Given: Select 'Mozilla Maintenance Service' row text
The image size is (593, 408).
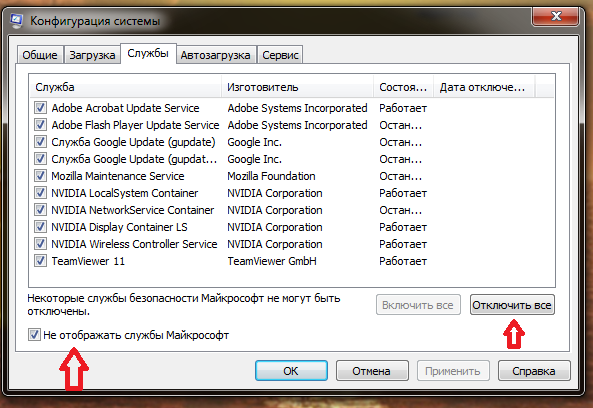Looking at the screenshot, I should pyautogui.click(x=118, y=176).
